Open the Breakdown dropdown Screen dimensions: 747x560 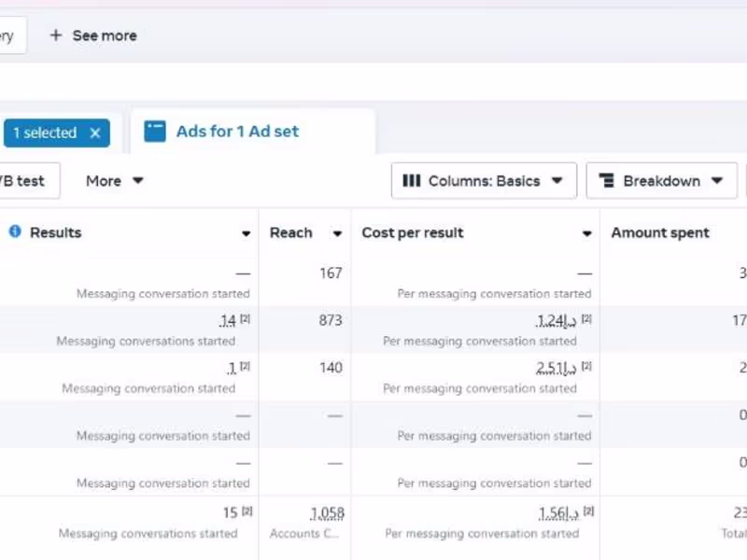[661, 180]
